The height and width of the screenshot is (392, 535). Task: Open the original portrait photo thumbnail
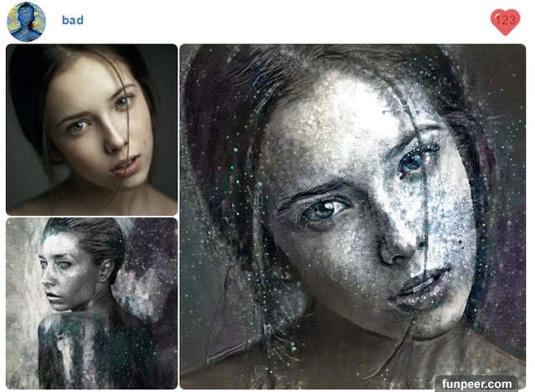tap(92, 130)
